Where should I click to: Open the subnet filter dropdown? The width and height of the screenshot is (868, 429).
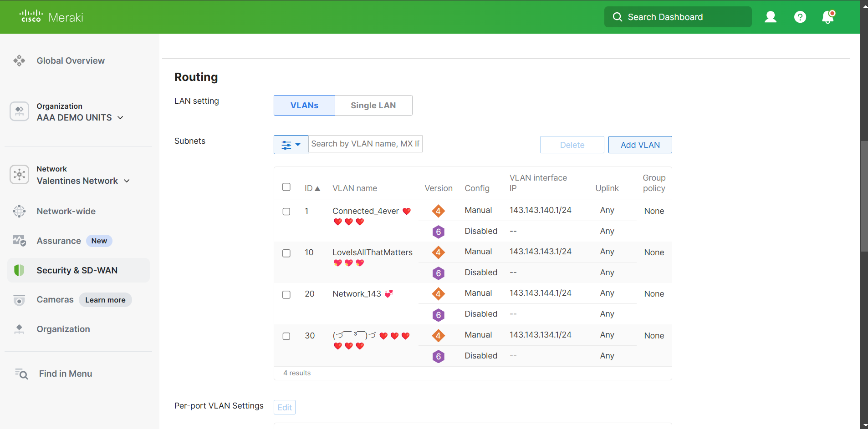click(x=290, y=144)
